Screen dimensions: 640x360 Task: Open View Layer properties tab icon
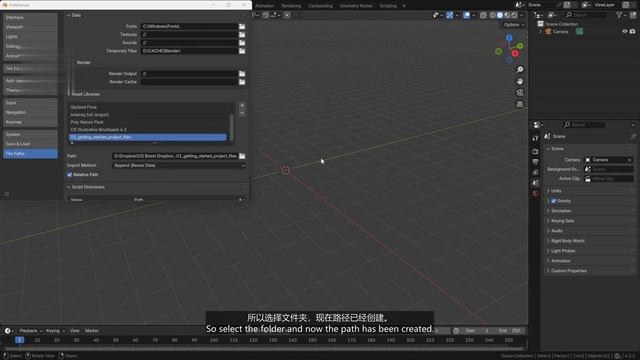[535, 172]
